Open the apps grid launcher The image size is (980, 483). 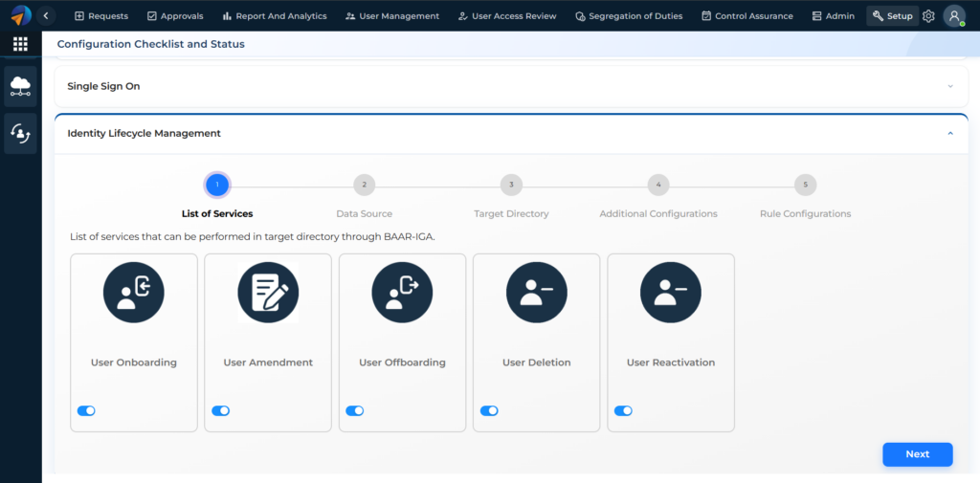pos(21,44)
